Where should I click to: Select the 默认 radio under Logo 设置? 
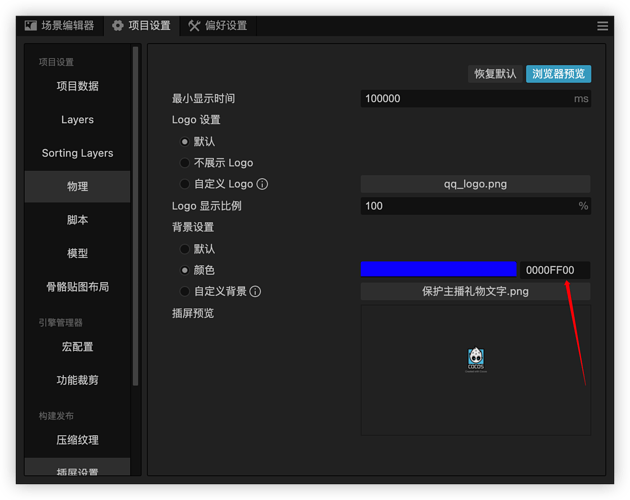pyautogui.click(x=184, y=141)
